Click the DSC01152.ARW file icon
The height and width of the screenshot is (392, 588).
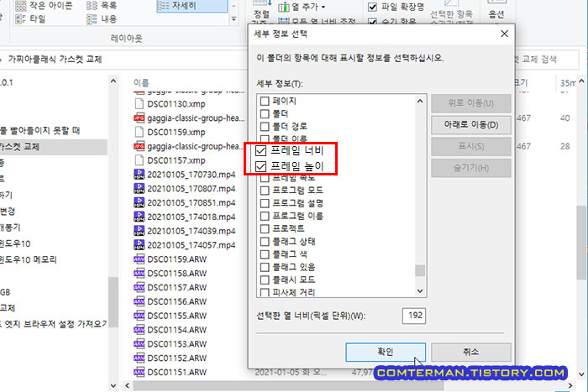(139, 358)
